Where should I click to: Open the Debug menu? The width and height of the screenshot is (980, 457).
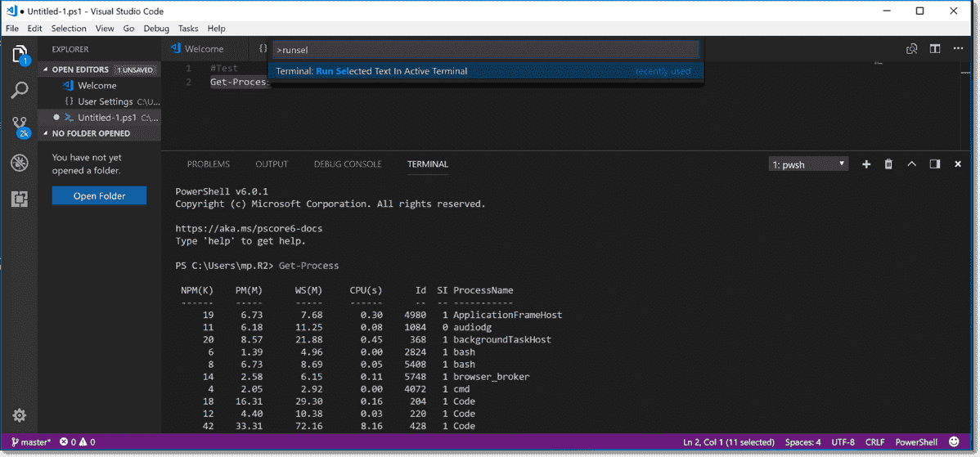tap(156, 29)
